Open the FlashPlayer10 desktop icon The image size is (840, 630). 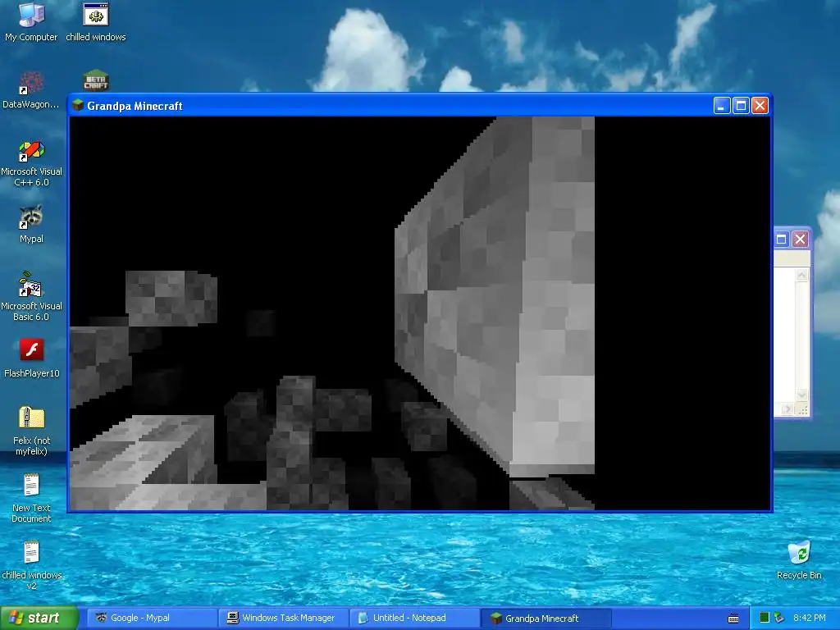(31, 358)
